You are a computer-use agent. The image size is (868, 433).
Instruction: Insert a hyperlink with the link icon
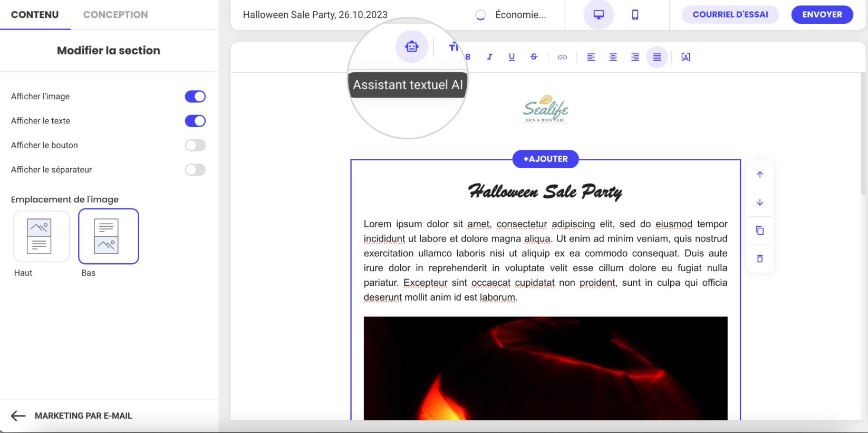pyautogui.click(x=562, y=57)
